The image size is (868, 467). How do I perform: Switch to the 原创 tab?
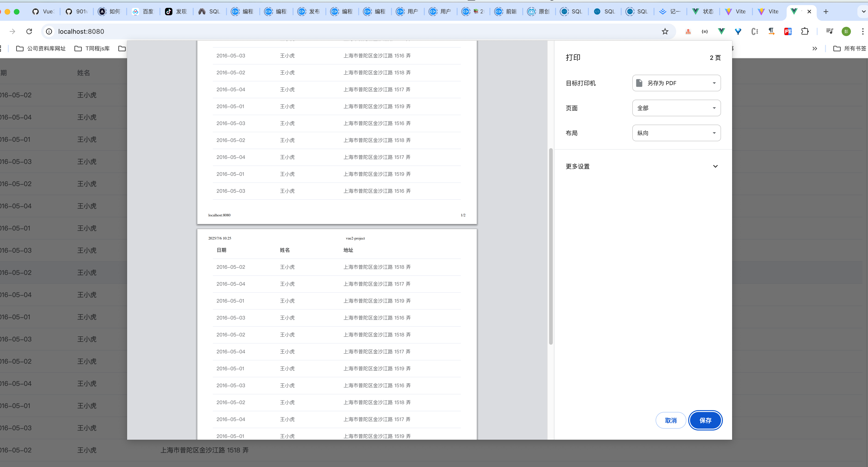(x=538, y=12)
